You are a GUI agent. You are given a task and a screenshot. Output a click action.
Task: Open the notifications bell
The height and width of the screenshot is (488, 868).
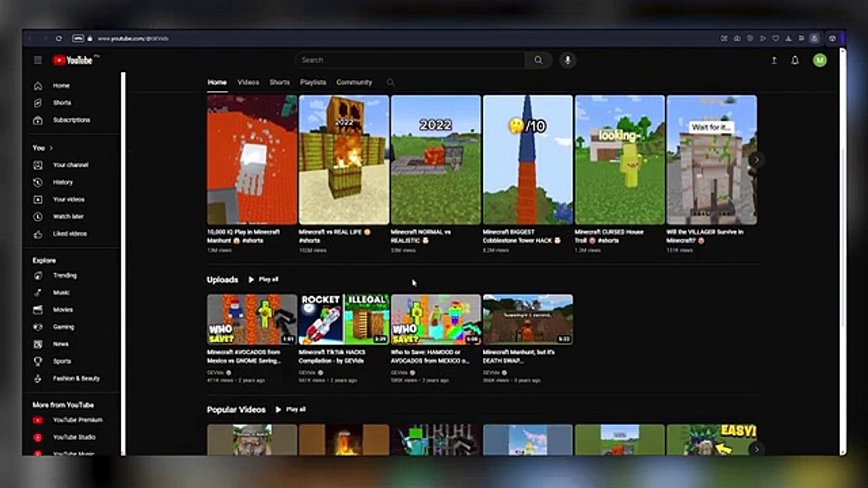tap(795, 60)
